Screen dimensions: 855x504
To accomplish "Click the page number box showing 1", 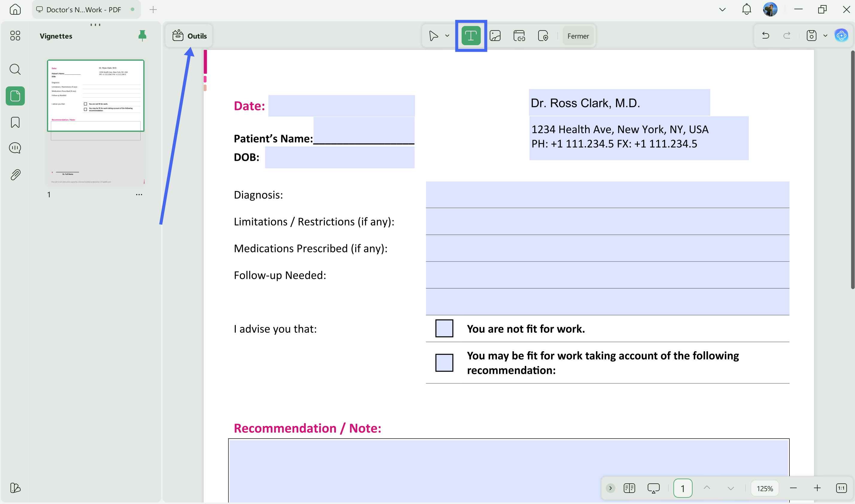I will point(683,488).
